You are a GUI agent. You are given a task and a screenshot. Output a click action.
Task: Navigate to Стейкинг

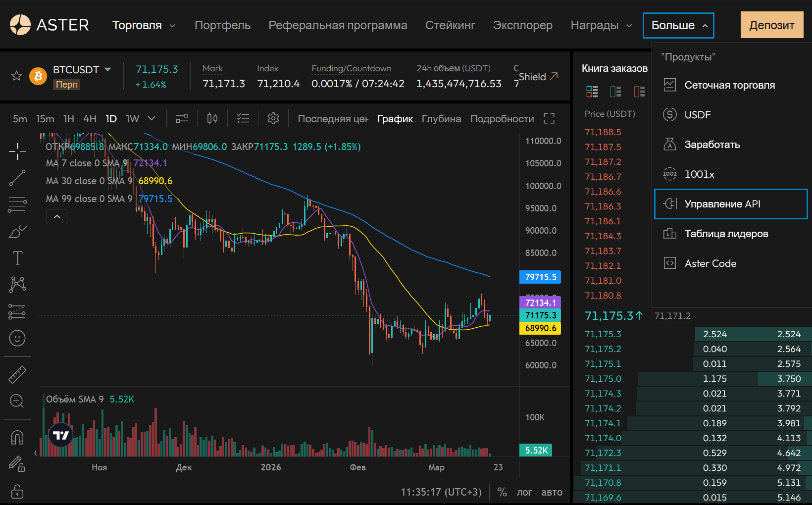click(x=451, y=25)
